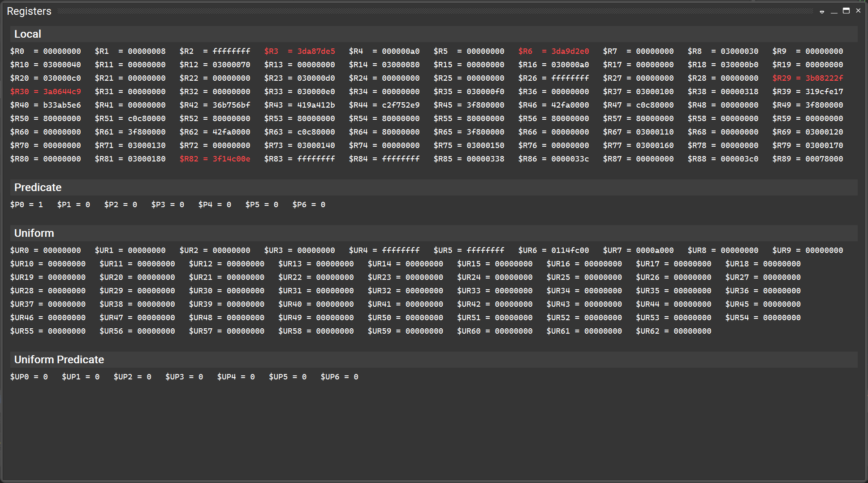Collapse the Local registers section
Image resolution: width=868 pixels, height=483 pixels.
click(x=28, y=34)
